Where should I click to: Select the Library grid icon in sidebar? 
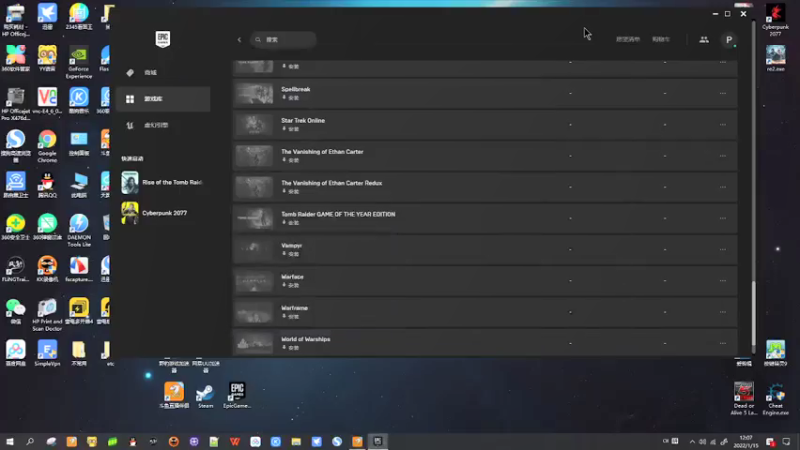[x=130, y=99]
